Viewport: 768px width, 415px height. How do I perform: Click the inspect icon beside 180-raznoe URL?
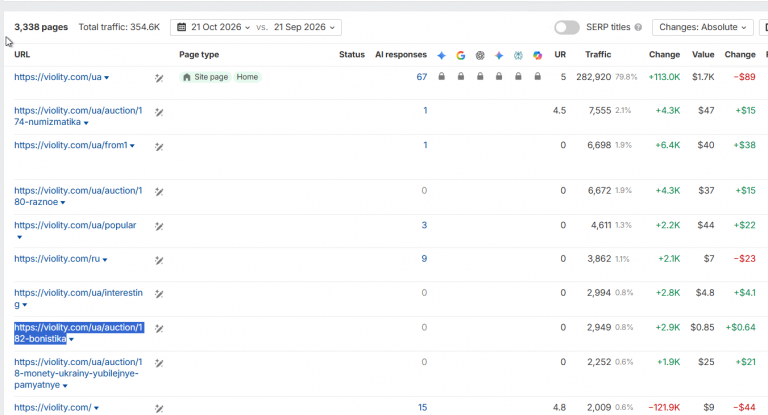pos(159,192)
